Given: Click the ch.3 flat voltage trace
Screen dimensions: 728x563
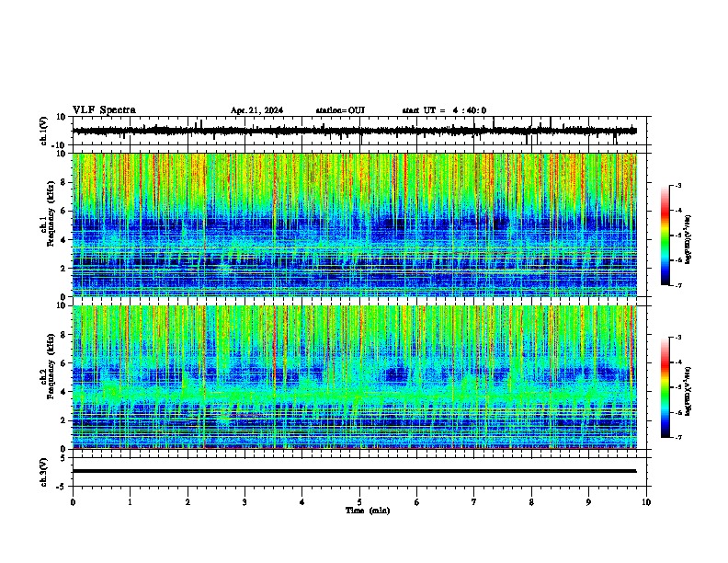Looking at the screenshot, I should click(x=355, y=471).
